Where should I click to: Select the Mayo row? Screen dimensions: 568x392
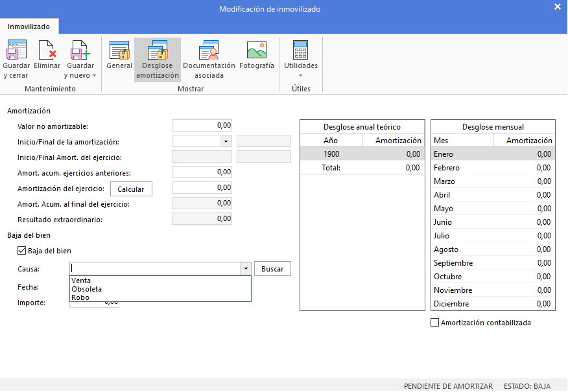(493, 209)
